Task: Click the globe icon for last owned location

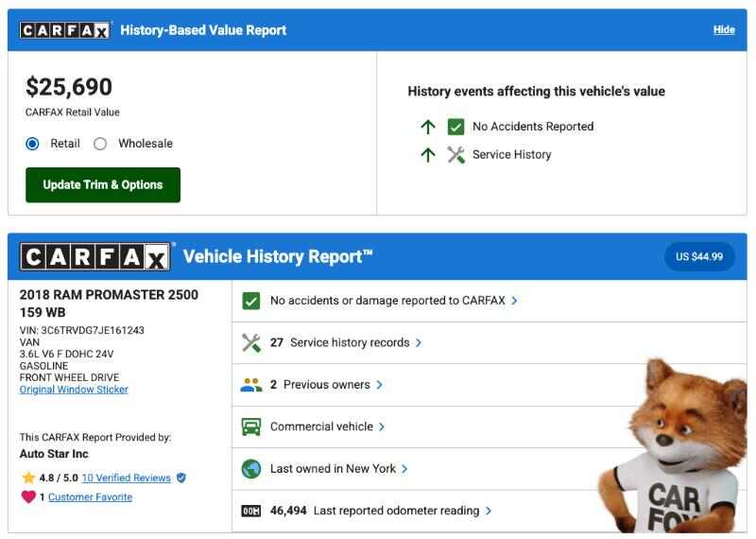Action: click(250, 468)
